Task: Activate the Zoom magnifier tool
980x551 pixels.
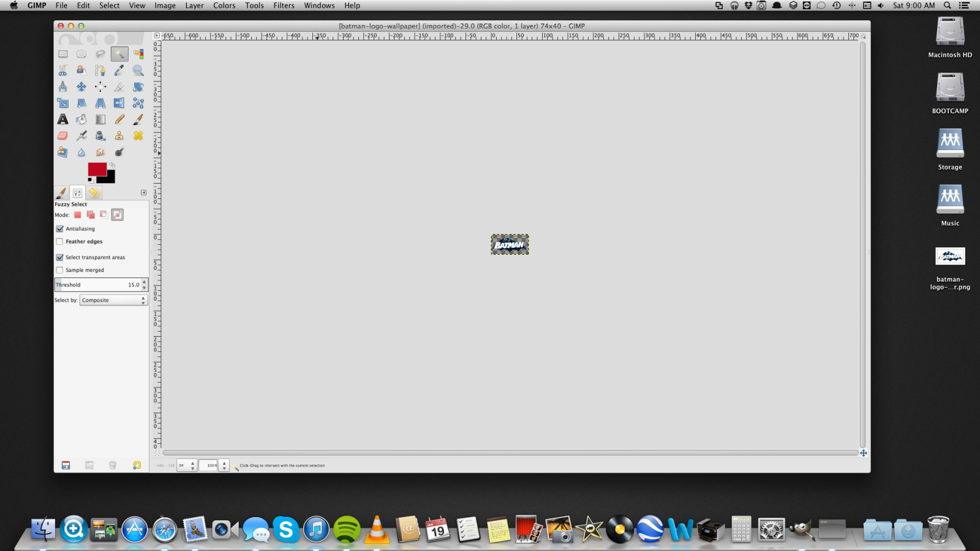Action: point(138,70)
